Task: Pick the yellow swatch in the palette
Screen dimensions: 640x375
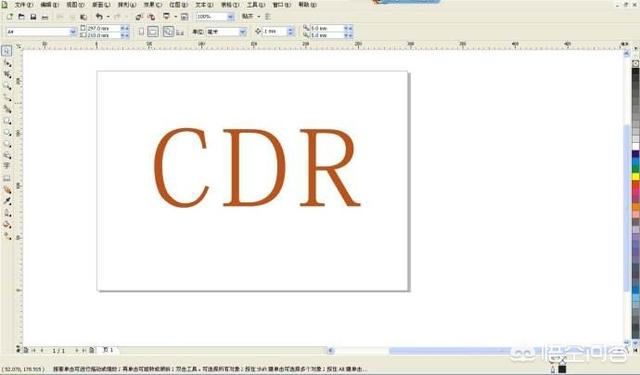Action: pos(636,177)
